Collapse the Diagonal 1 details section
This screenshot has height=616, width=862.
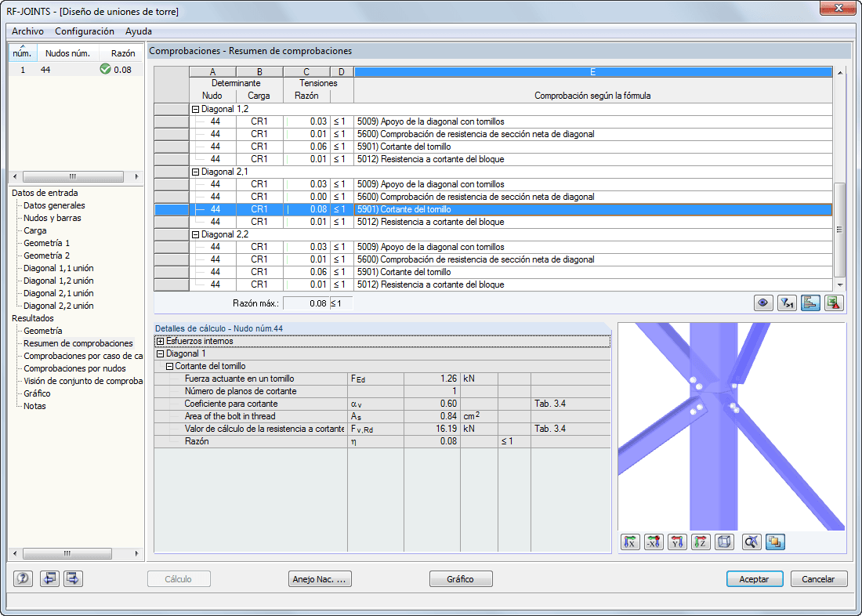point(161,354)
